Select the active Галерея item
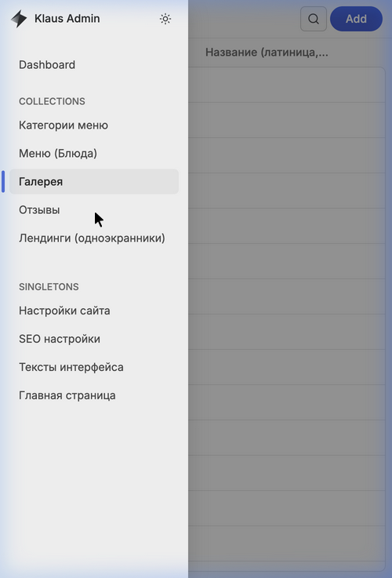 tap(94, 182)
